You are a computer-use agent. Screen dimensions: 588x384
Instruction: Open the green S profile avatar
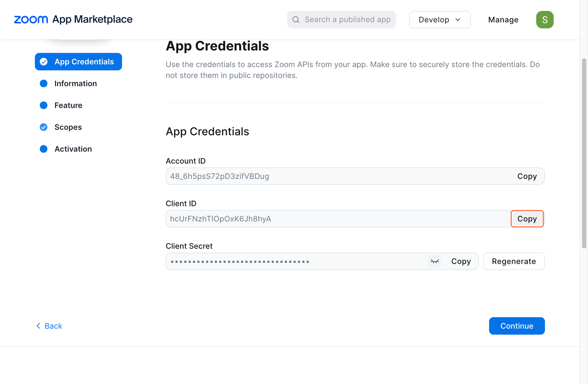pyautogui.click(x=545, y=20)
